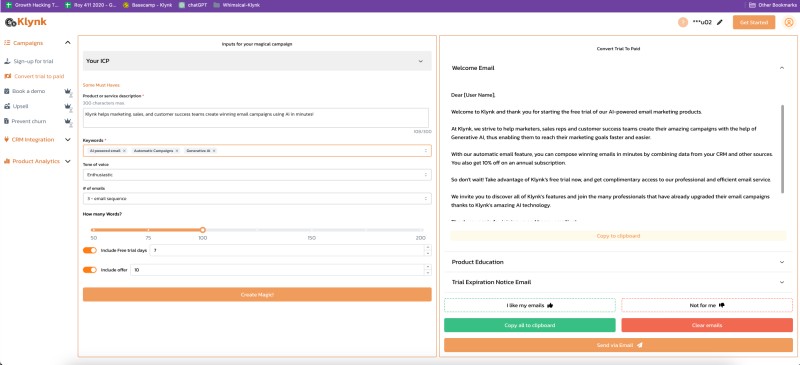Click the Get Started button
Image resolution: width=800 pixels, height=365 pixels.
click(x=754, y=22)
